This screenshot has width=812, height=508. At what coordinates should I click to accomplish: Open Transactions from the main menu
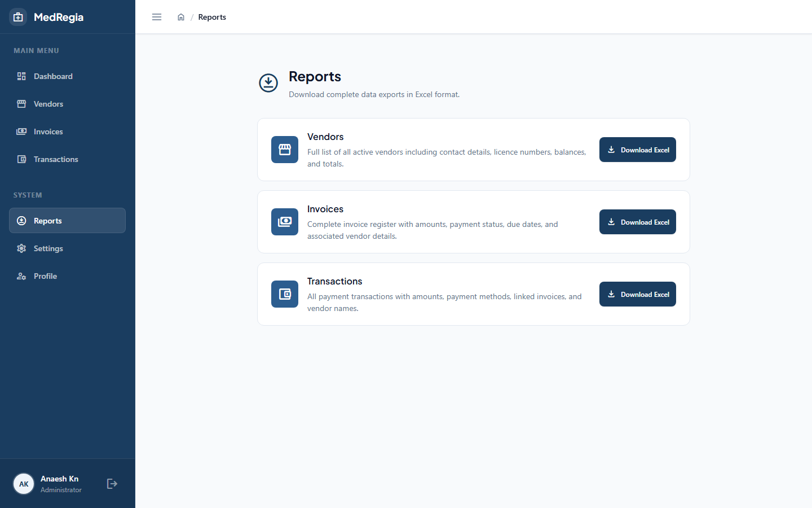pyautogui.click(x=67, y=159)
